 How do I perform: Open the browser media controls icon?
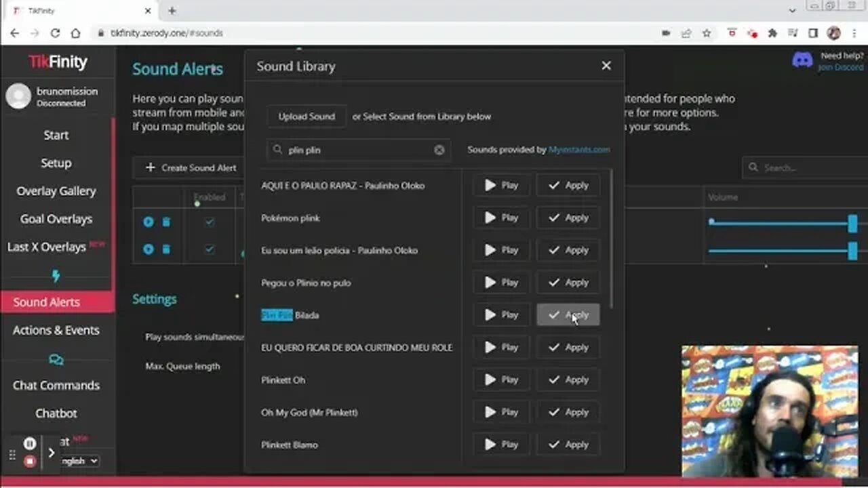click(x=793, y=33)
